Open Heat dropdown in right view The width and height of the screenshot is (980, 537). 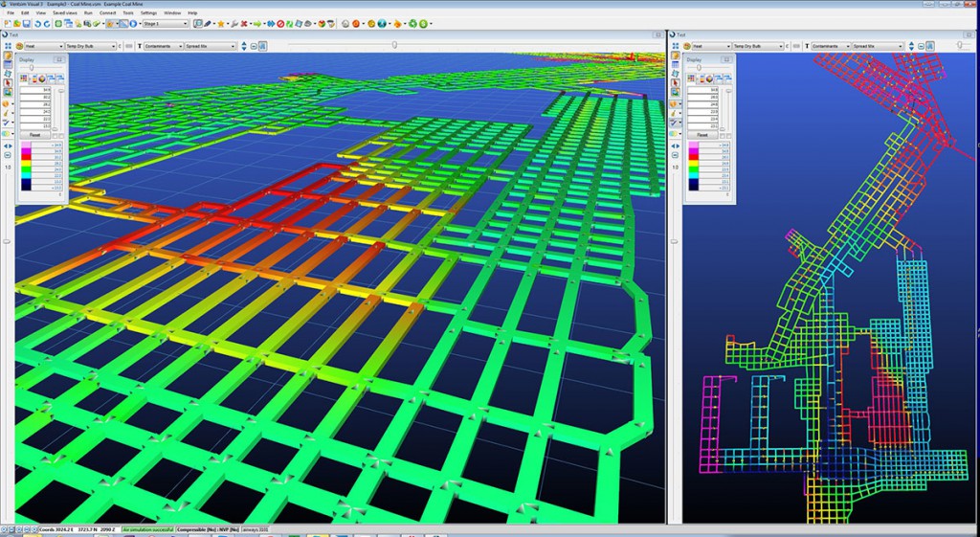click(x=712, y=46)
